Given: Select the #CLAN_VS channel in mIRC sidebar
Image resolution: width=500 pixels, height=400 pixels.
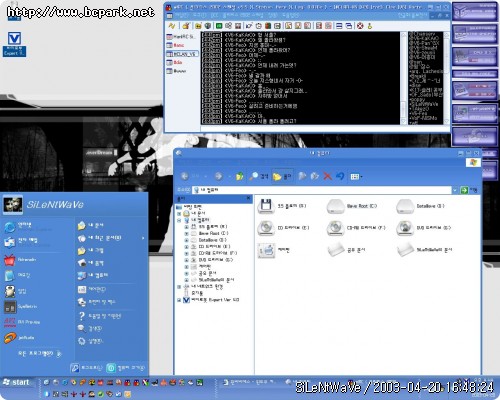Looking at the screenshot, I should 182,54.
